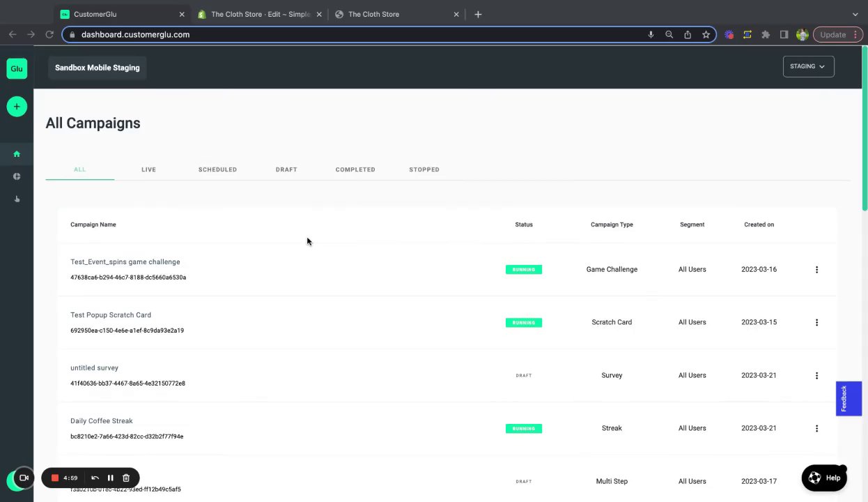Viewport: 868px width, 502px height.
Task: Toggle the browser side panel icon
Action: click(x=784, y=34)
